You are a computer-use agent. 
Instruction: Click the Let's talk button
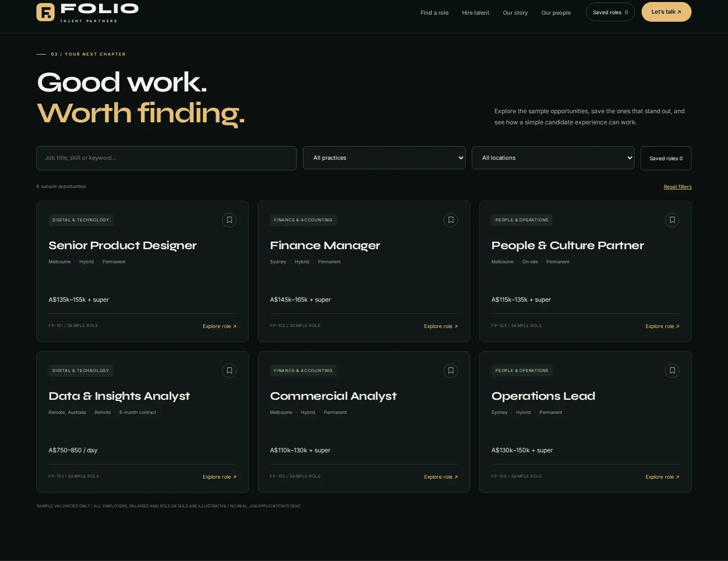tap(666, 12)
